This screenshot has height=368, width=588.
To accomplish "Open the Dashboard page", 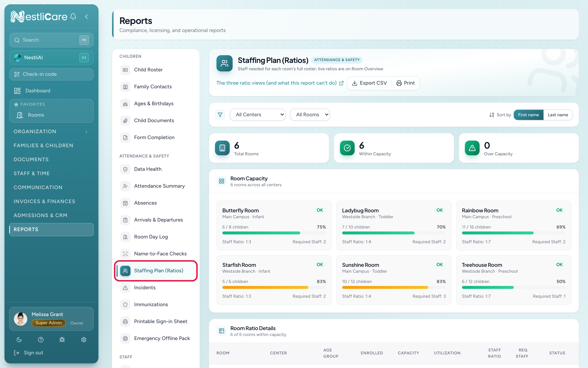I will point(51,91).
